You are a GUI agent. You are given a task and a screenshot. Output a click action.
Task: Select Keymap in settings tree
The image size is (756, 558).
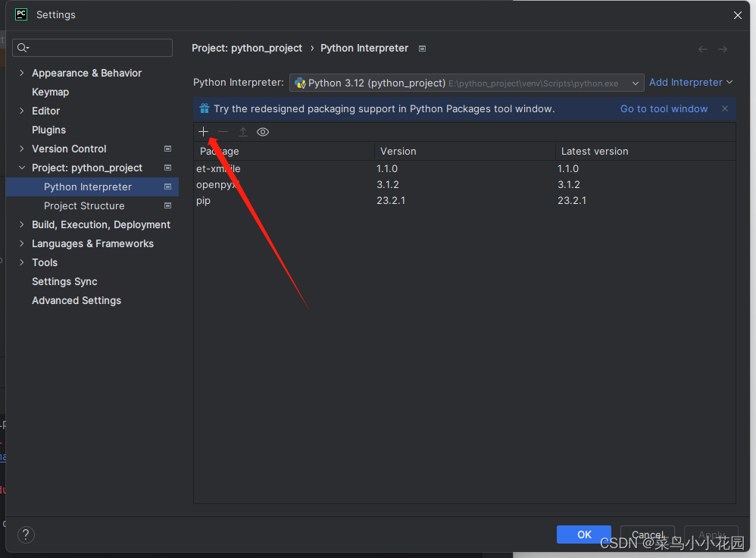tap(50, 92)
